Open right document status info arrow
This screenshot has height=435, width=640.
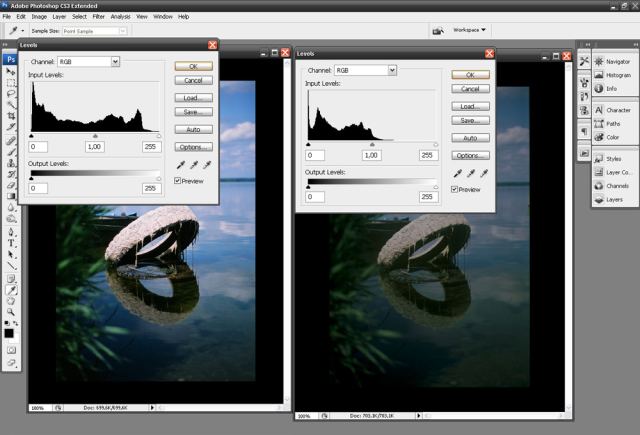[x=418, y=416]
